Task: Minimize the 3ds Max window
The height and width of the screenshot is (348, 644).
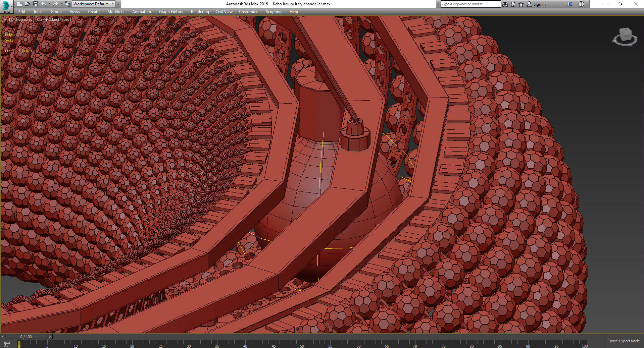Action: [605, 4]
